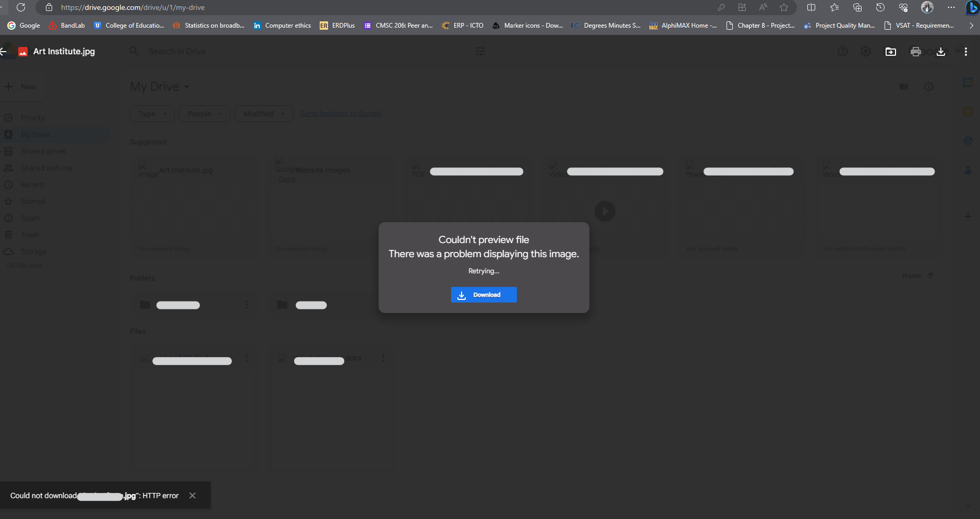The height and width of the screenshot is (519, 980).
Task: Open the more actions three-dot menu
Action: coord(966,51)
